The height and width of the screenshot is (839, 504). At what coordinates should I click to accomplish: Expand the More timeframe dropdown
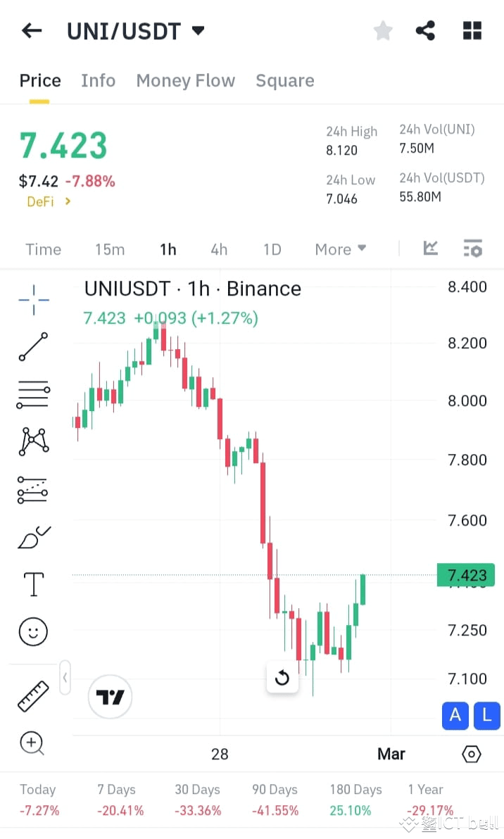point(340,248)
